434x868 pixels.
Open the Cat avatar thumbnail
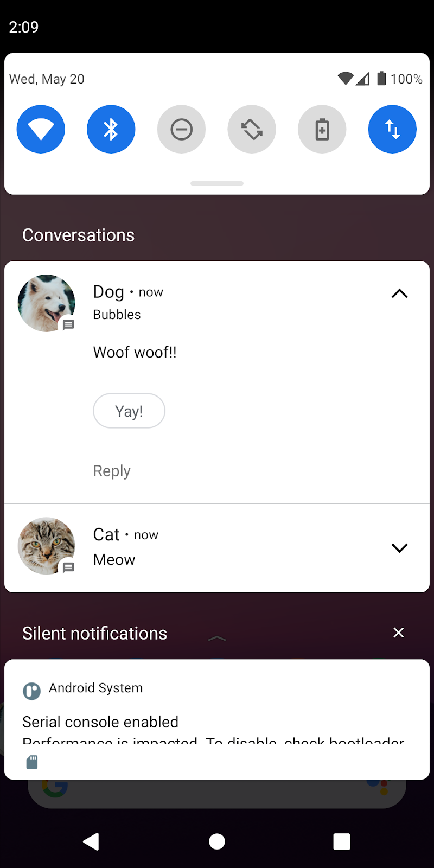pyautogui.click(x=47, y=546)
